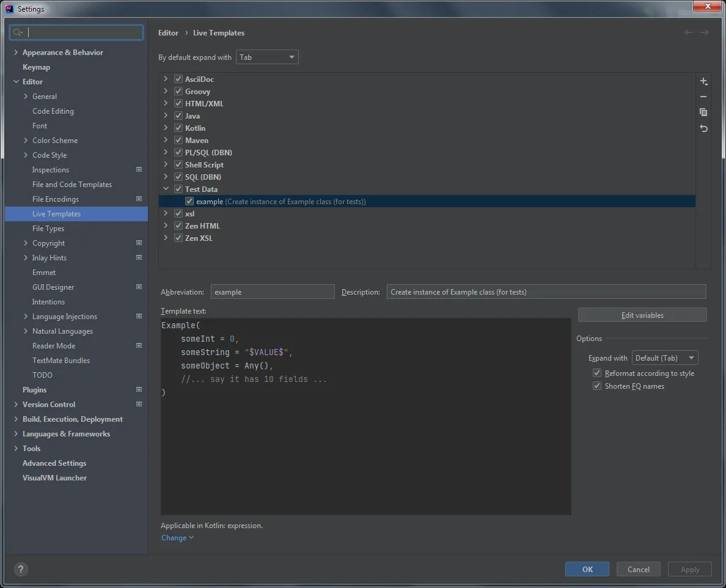This screenshot has width=726, height=588.
Task: Click the project-level icon beside Inspections
Action: point(139,170)
